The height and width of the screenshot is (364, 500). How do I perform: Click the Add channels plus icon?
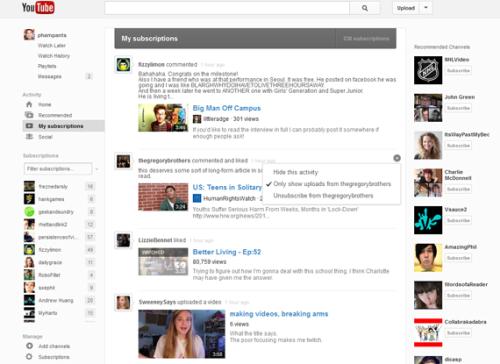click(29, 346)
